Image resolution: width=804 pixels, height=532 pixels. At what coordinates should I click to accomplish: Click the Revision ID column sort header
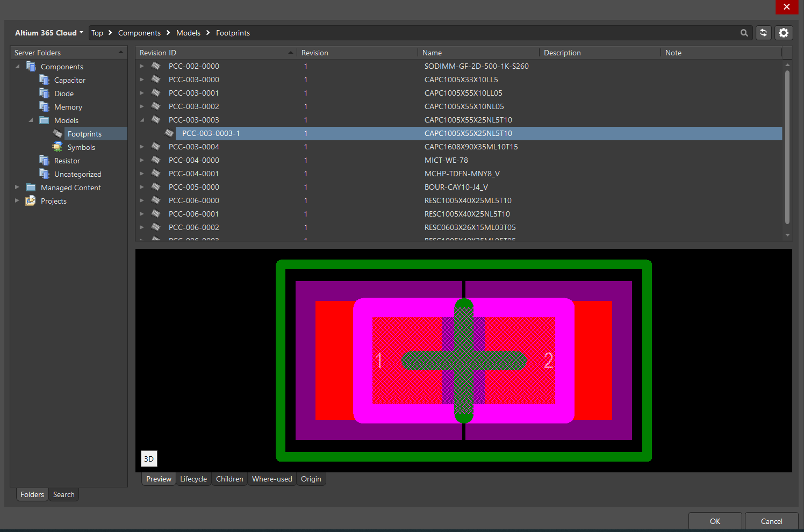click(x=157, y=52)
